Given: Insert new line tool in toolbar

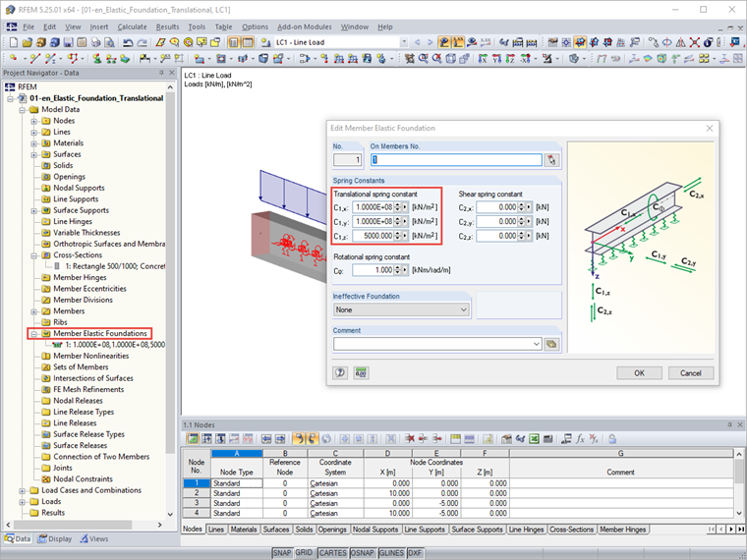Looking at the screenshot, I should [34, 59].
